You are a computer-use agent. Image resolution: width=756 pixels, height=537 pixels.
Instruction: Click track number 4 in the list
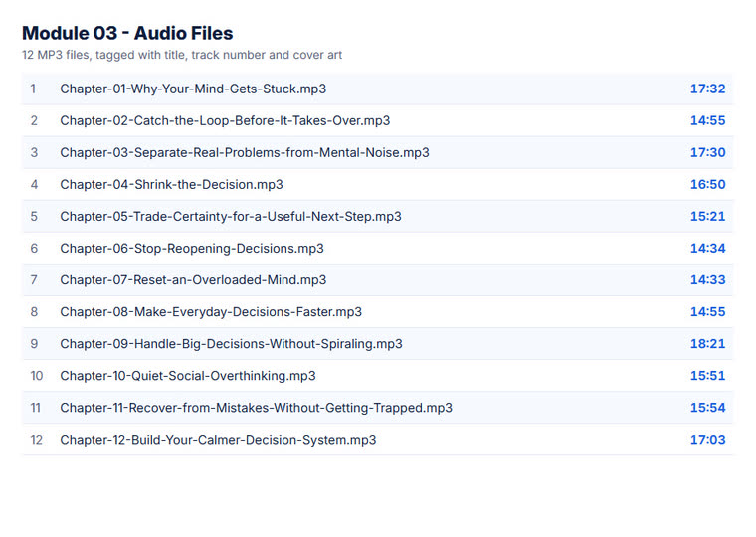[x=34, y=184]
